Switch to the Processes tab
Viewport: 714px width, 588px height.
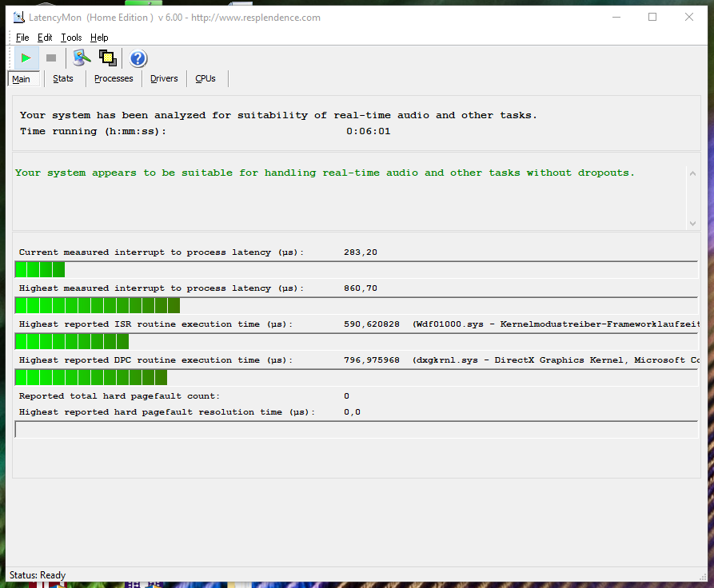[114, 78]
